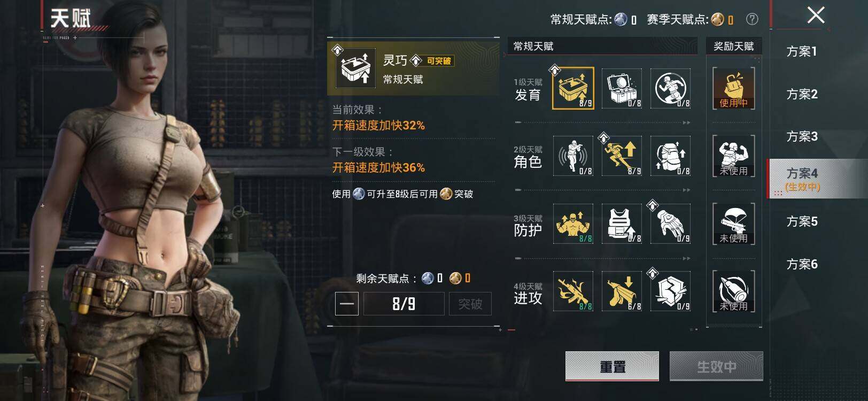Select the sprinting runner talent in 角色 row
This screenshot has height=401, width=868.
(x=622, y=156)
